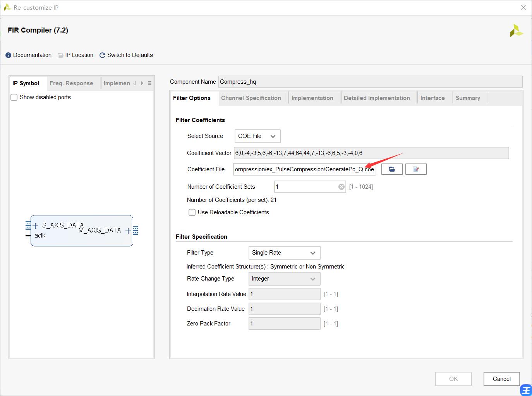Click the Coefficient Vector field
This screenshot has height=396, width=532.
pos(371,153)
